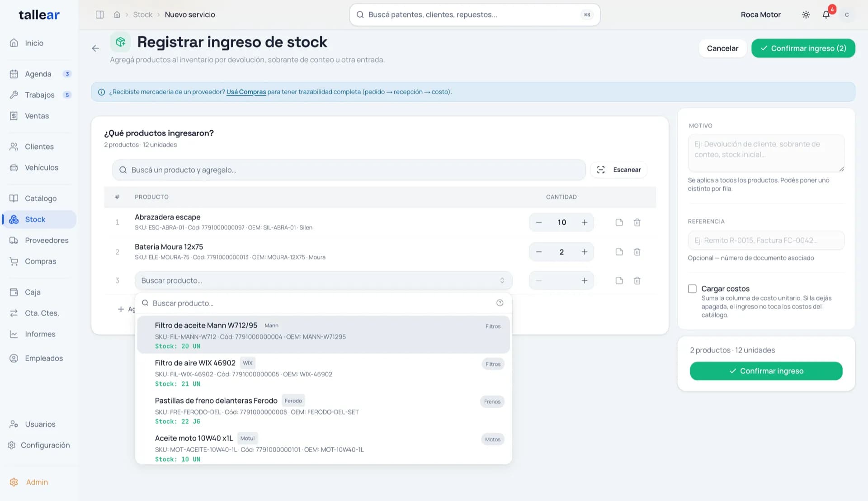
Task: Click Roca Motor workshop name
Action: tap(760, 14)
